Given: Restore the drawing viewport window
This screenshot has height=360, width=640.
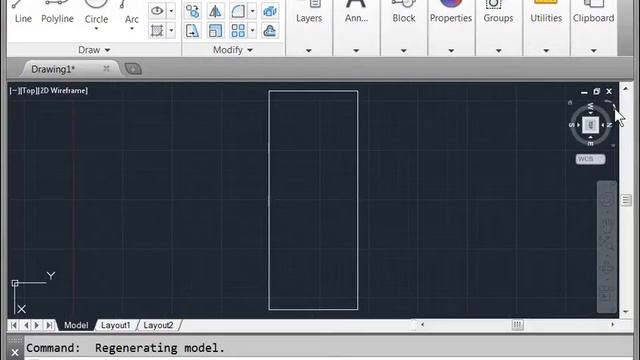Looking at the screenshot, I should click(x=596, y=91).
